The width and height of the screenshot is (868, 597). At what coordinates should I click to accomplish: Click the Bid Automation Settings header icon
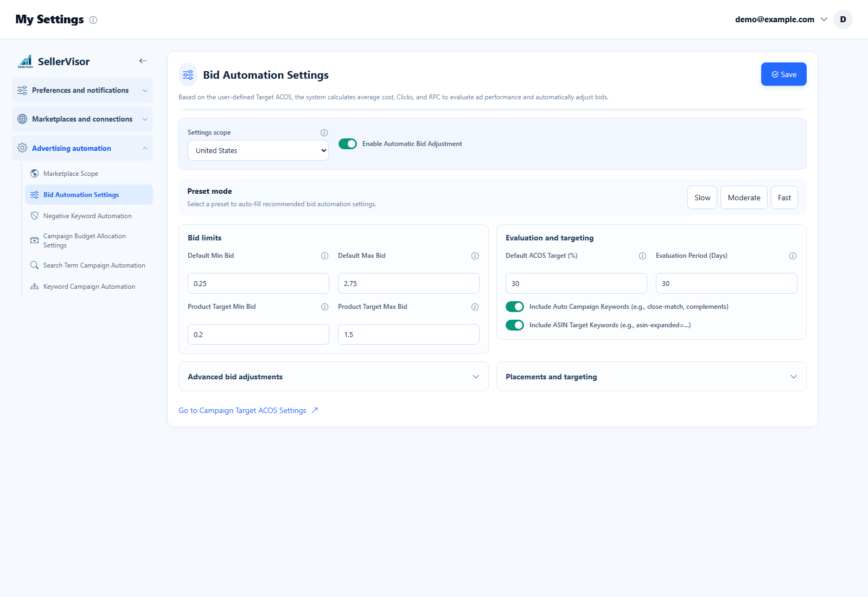188,75
